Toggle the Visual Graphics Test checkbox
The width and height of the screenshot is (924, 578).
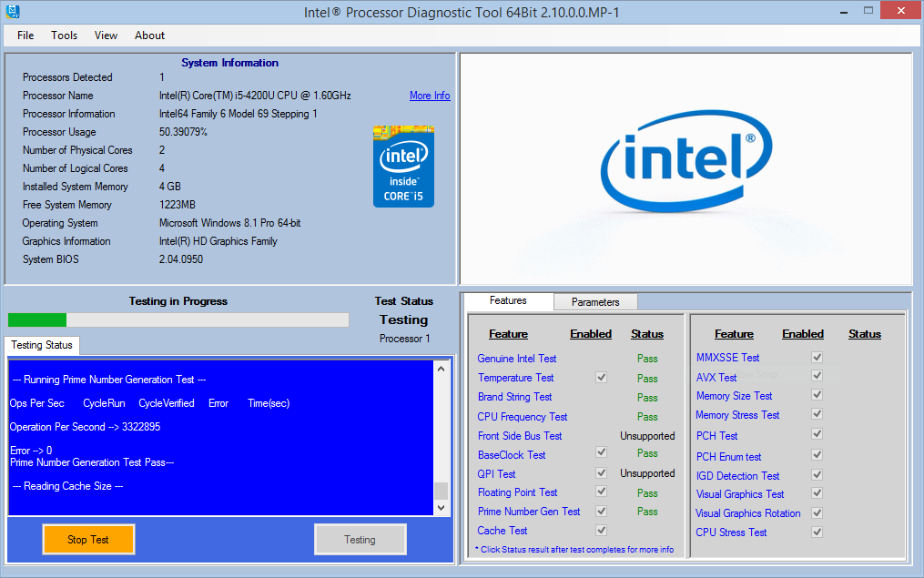coord(817,493)
